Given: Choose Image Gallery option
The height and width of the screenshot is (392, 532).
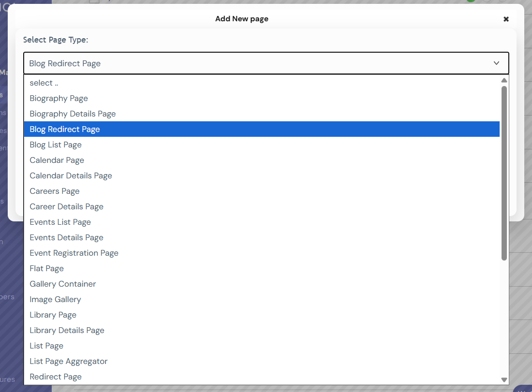Looking at the screenshot, I should 261,299.
